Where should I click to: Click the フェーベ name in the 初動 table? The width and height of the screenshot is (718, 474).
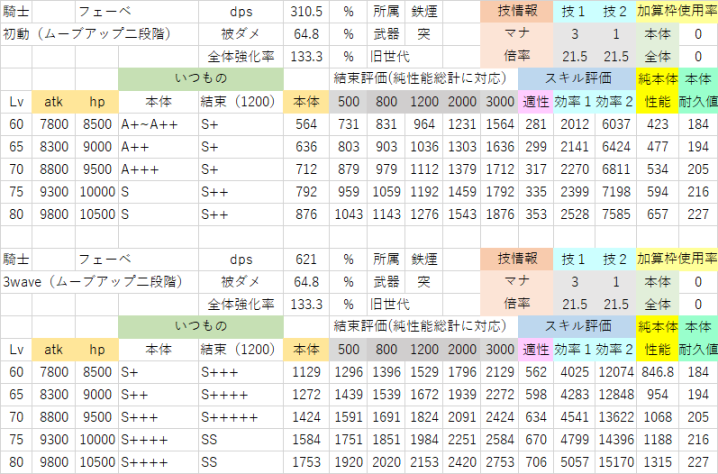pos(105,11)
